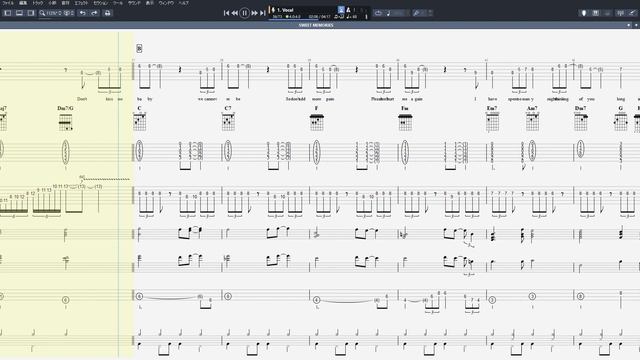The width and height of the screenshot is (640, 360).
Task: Toggle the inspector side panel icon
Action: (x=31, y=13)
